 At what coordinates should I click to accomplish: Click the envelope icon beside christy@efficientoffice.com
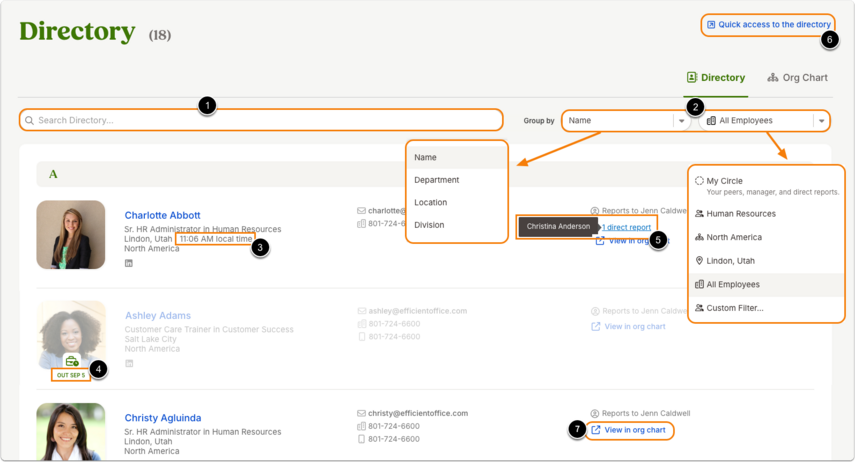pyautogui.click(x=361, y=413)
